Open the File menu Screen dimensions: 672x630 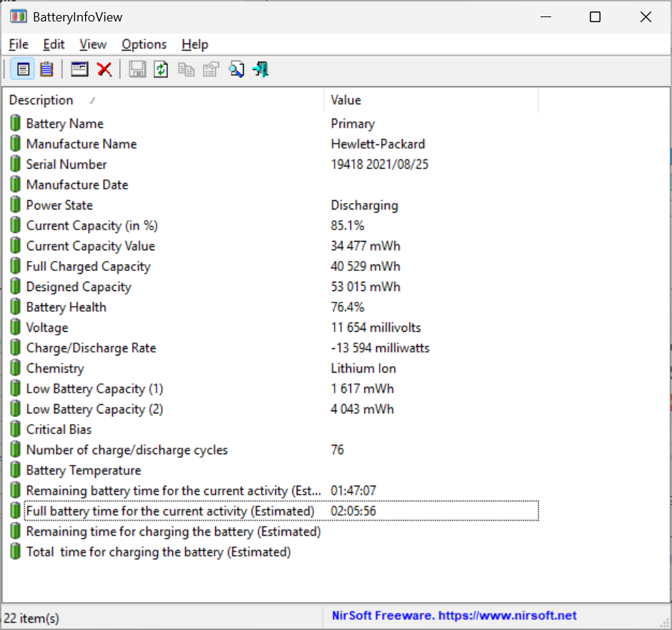pyautogui.click(x=18, y=44)
